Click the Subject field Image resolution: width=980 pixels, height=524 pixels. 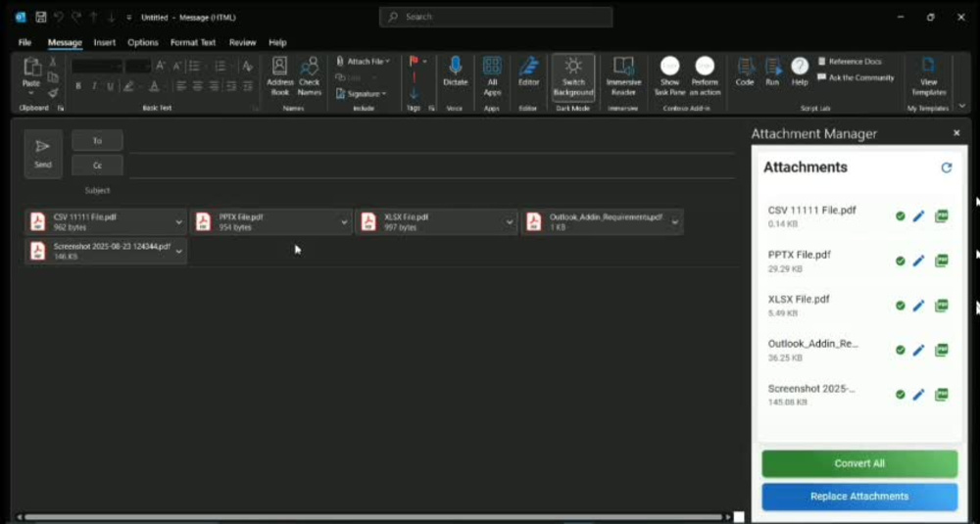click(431, 190)
